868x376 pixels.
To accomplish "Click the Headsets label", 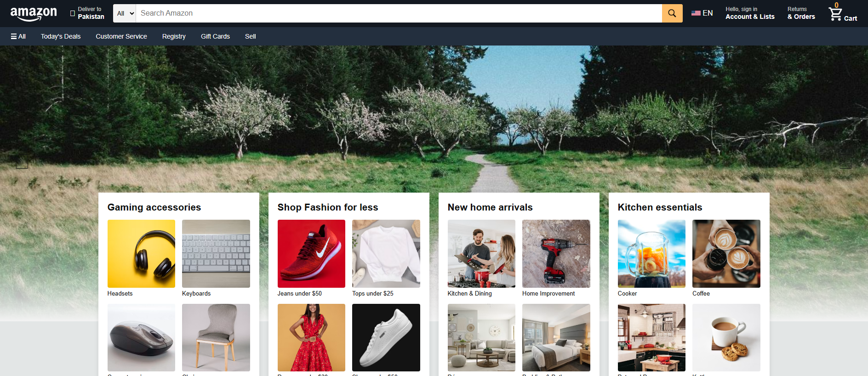I will point(120,293).
